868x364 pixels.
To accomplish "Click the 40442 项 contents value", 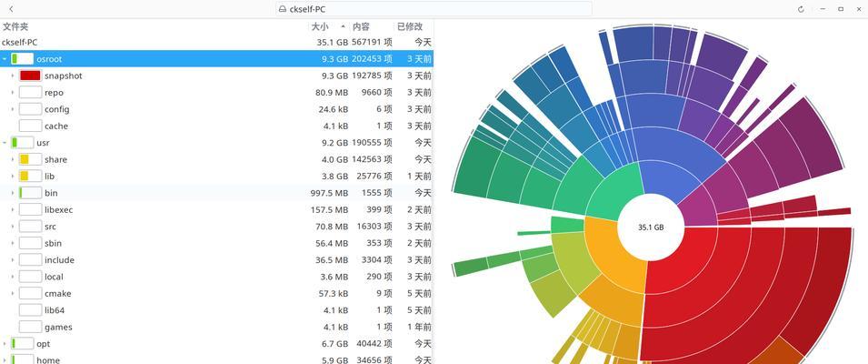I will [374, 343].
